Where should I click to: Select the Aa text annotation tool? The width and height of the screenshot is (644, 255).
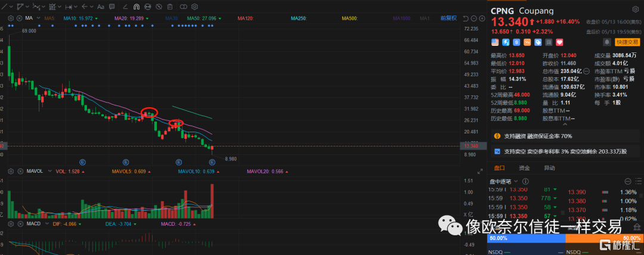101,7
